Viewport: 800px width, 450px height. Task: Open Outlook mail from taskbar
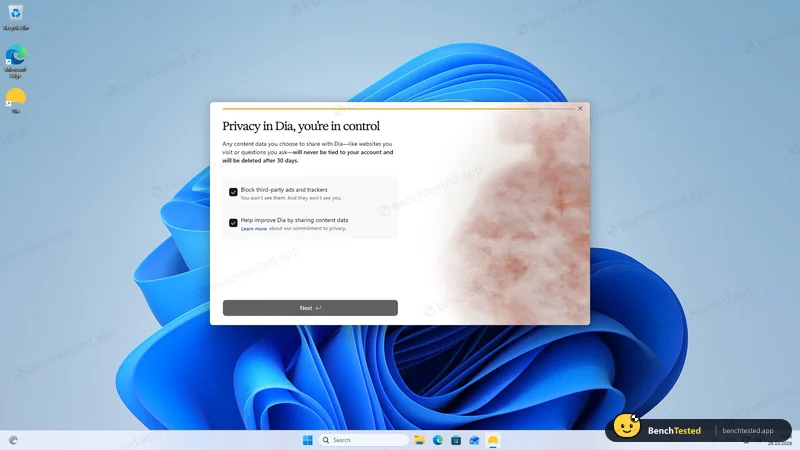474,440
